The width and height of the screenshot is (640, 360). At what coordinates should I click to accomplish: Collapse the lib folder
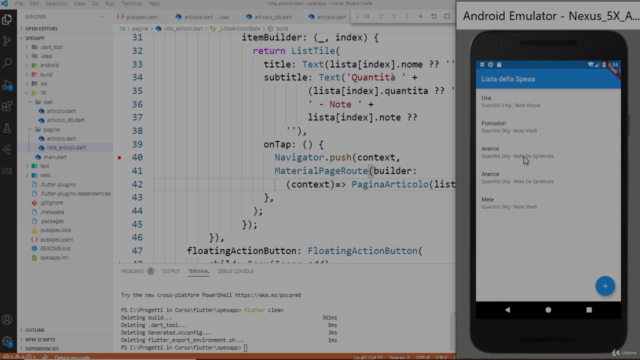(65, 93)
